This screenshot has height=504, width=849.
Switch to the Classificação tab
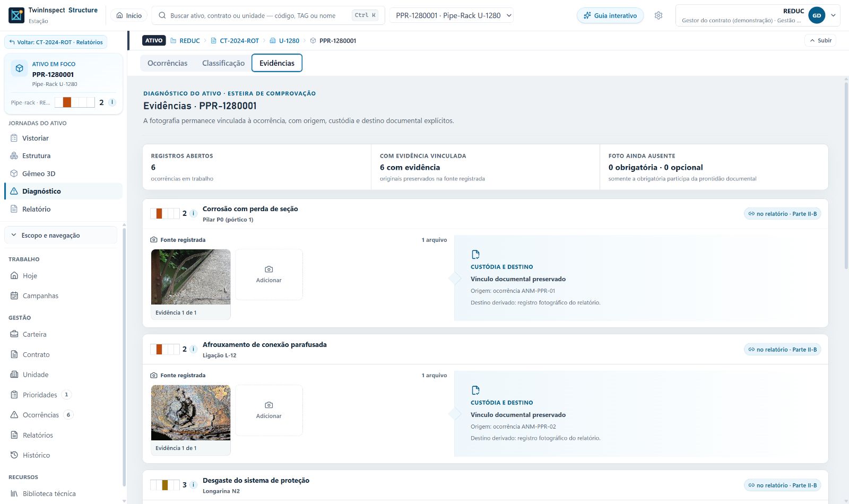click(223, 63)
